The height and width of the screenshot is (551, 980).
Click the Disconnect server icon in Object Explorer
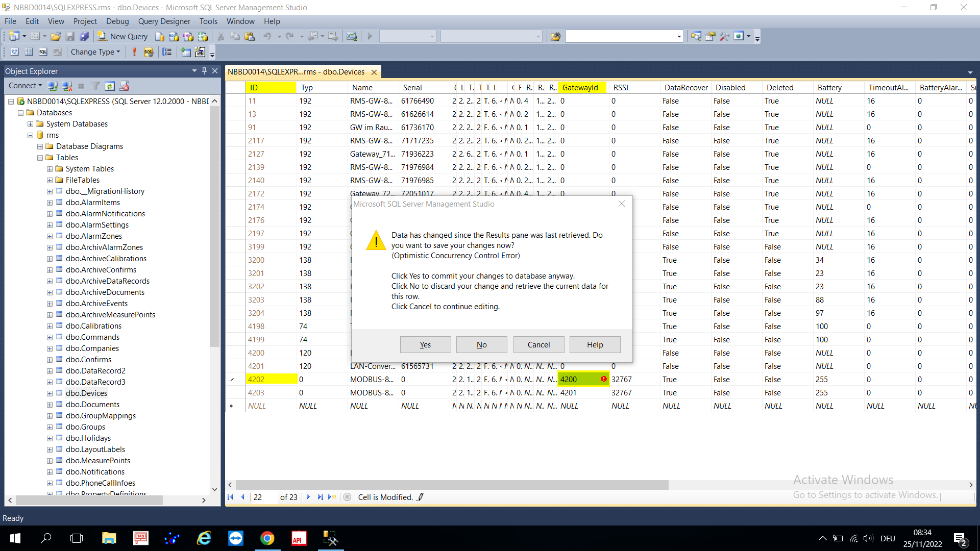(67, 86)
